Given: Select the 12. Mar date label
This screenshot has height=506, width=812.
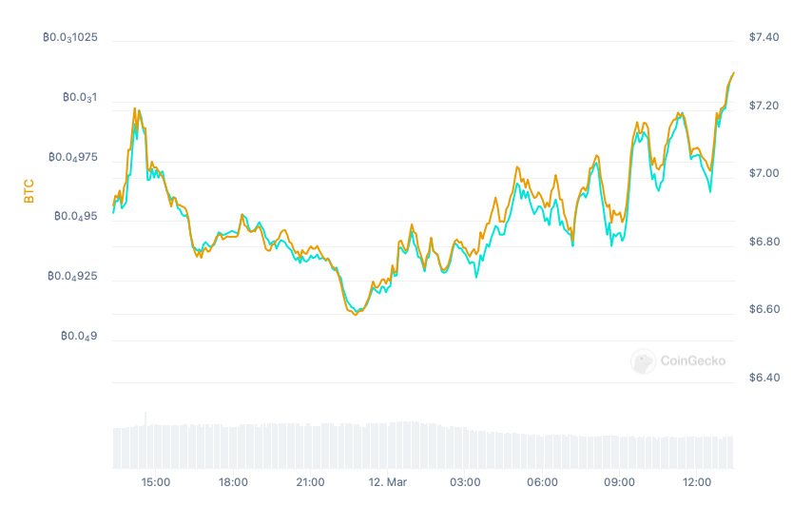Looking at the screenshot, I should pyautogui.click(x=388, y=482).
